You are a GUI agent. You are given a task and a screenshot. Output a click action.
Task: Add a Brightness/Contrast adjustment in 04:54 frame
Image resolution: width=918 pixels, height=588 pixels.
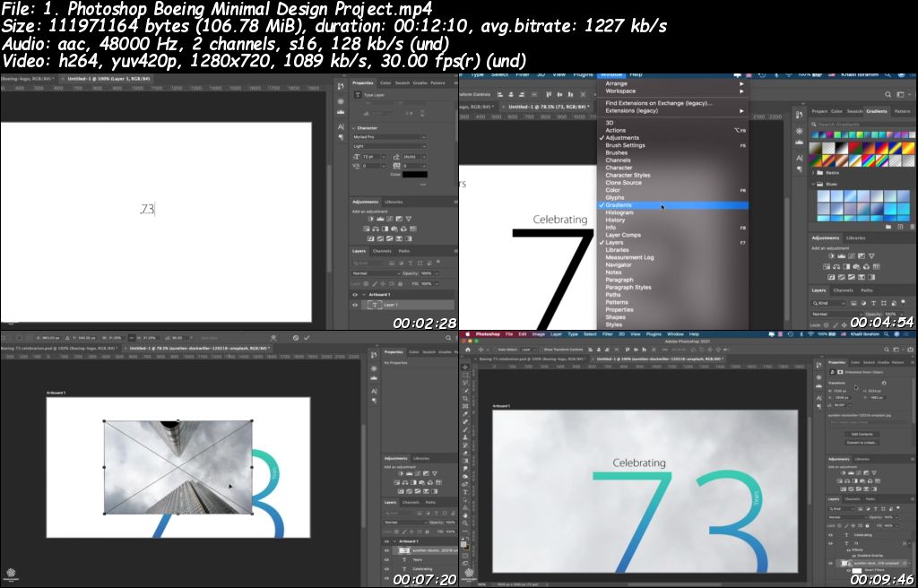click(x=831, y=256)
